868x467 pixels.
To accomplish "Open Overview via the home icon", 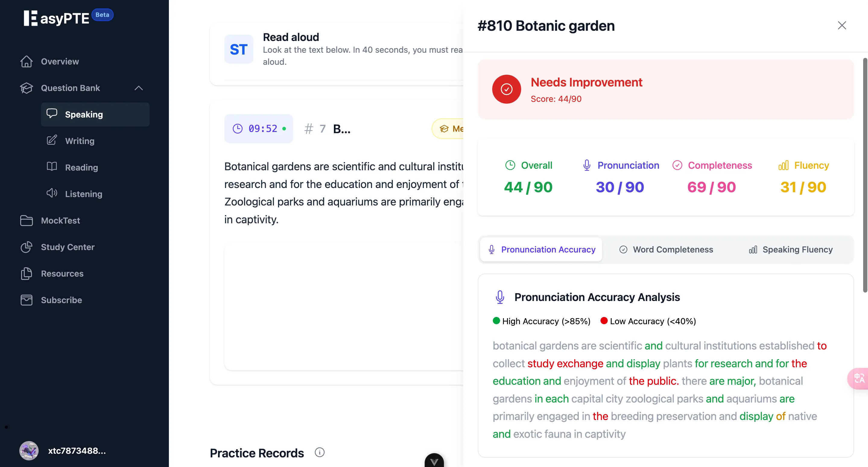I will tap(26, 62).
